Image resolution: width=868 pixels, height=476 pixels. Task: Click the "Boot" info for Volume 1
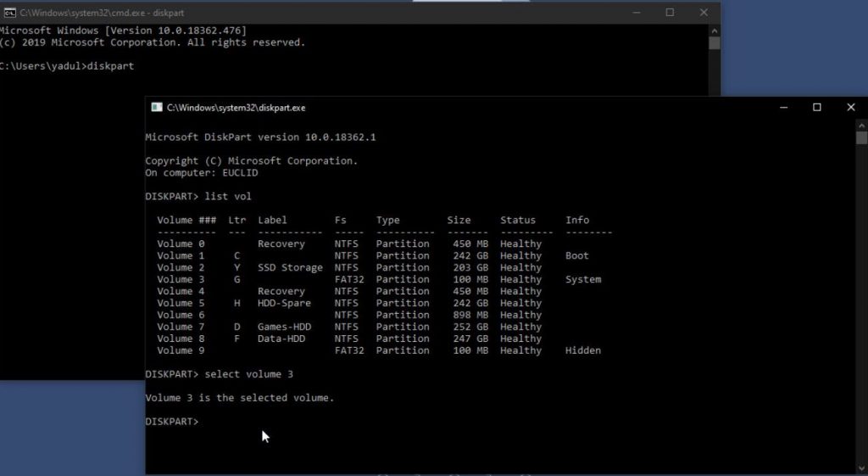click(x=576, y=255)
